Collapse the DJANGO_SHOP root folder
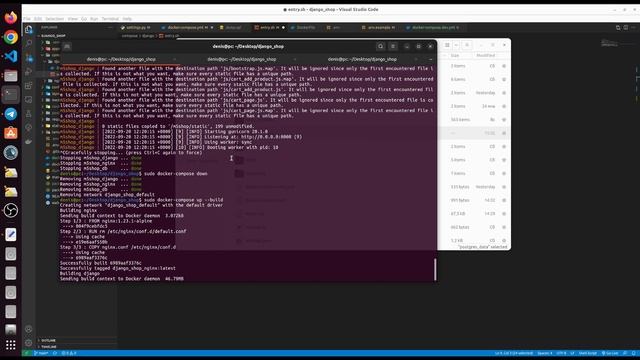 53,36
